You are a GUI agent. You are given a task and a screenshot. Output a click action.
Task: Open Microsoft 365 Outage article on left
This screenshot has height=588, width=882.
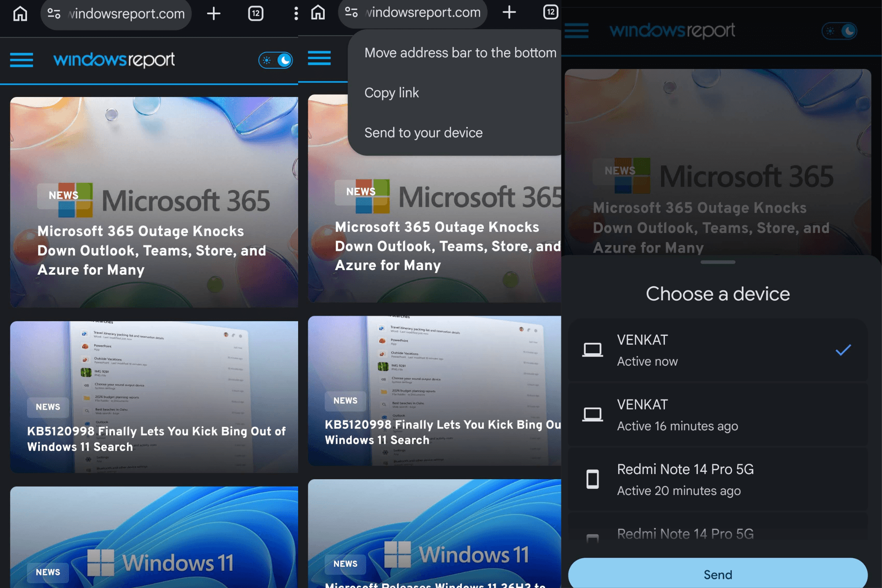[x=154, y=202]
